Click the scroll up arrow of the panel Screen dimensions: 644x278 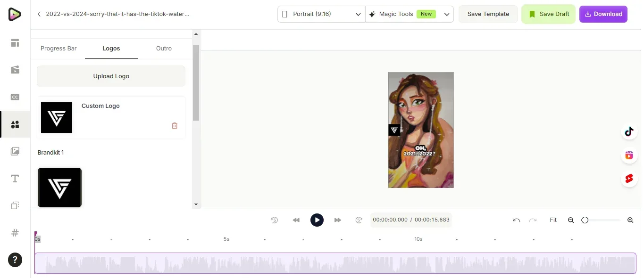[x=196, y=33]
